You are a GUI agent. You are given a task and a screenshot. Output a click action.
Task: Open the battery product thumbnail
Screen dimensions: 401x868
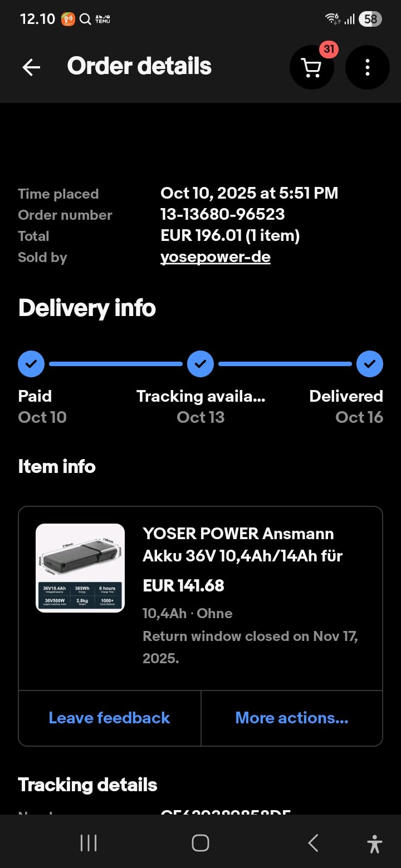pyautogui.click(x=80, y=568)
